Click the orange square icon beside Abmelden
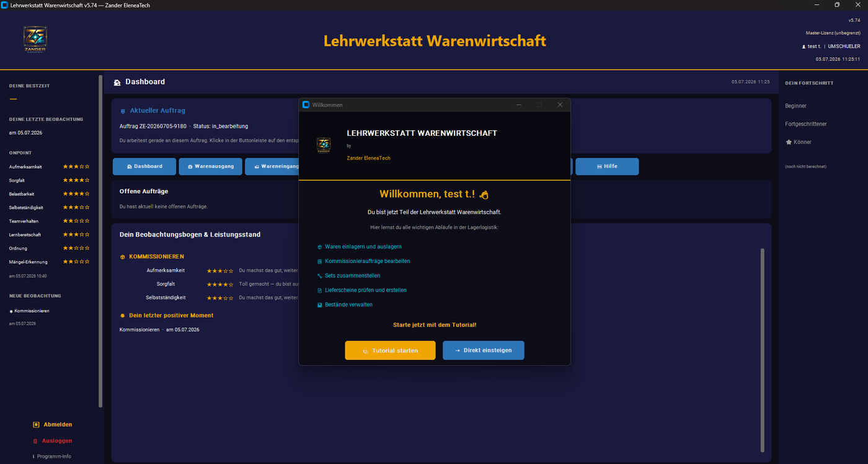Screen dimensions: 868x464 click(x=36, y=425)
